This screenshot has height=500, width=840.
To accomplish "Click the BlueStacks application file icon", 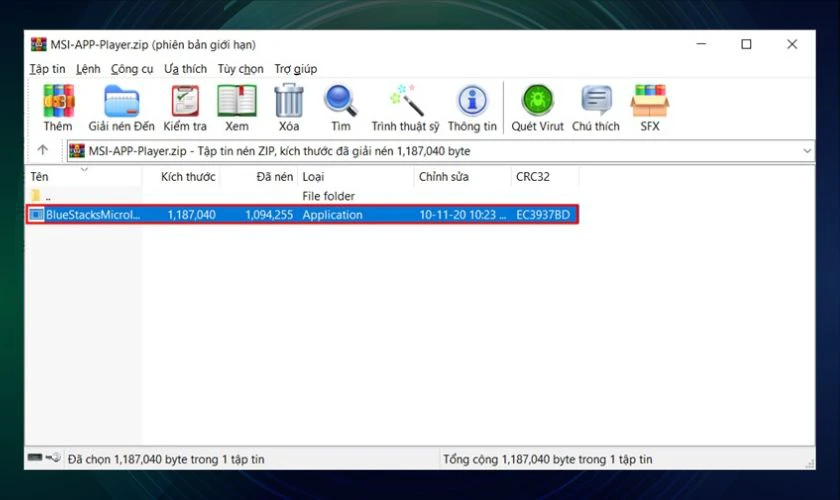I will [36, 215].
